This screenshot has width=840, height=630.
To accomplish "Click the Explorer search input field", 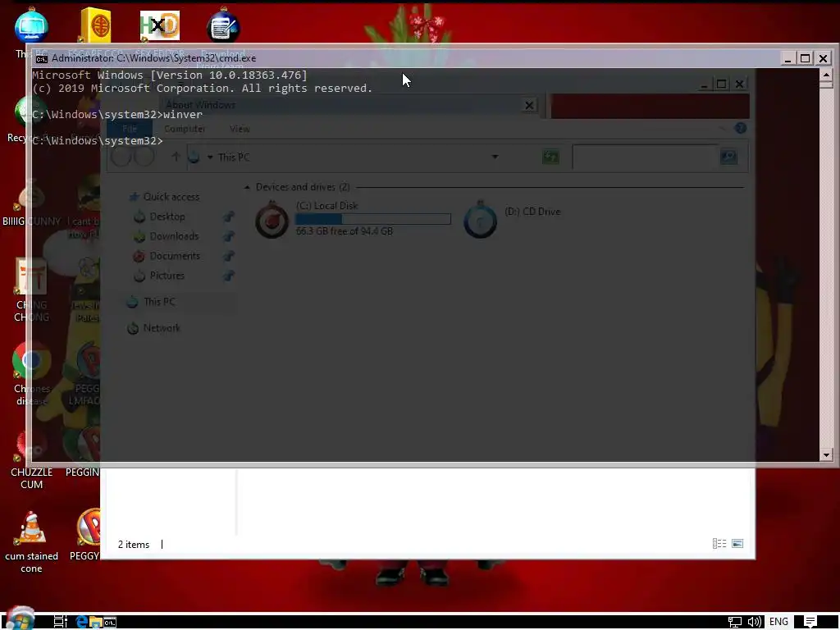I will [645, 157].
